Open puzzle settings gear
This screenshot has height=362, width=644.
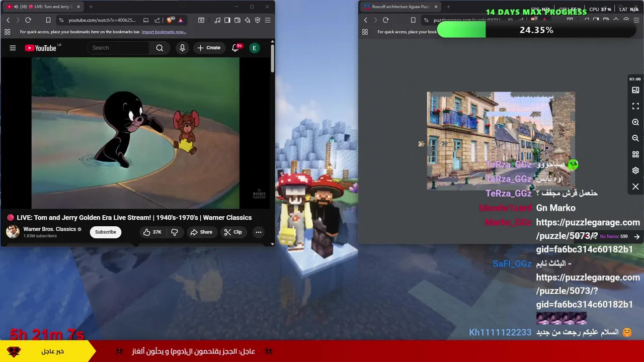(635, 170)
